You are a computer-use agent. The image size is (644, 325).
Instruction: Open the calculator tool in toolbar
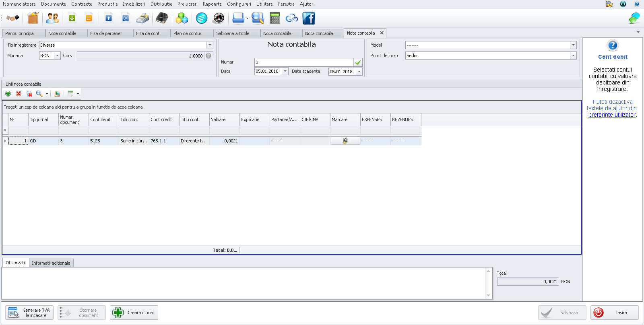[275, 18]
